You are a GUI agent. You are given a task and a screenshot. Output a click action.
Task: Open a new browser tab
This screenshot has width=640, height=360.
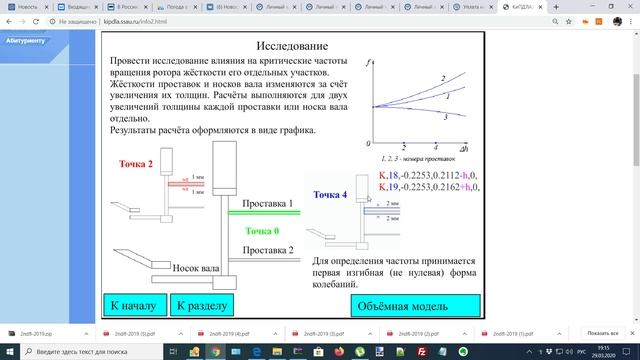(x=556, y=7)
